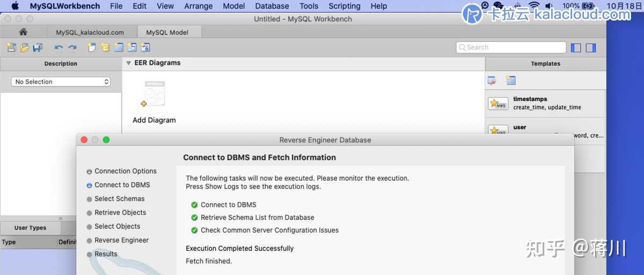This screenshot has width=644, height=275.
Task: Open the WeChat menu bar icon
Action: pos(498,6)
